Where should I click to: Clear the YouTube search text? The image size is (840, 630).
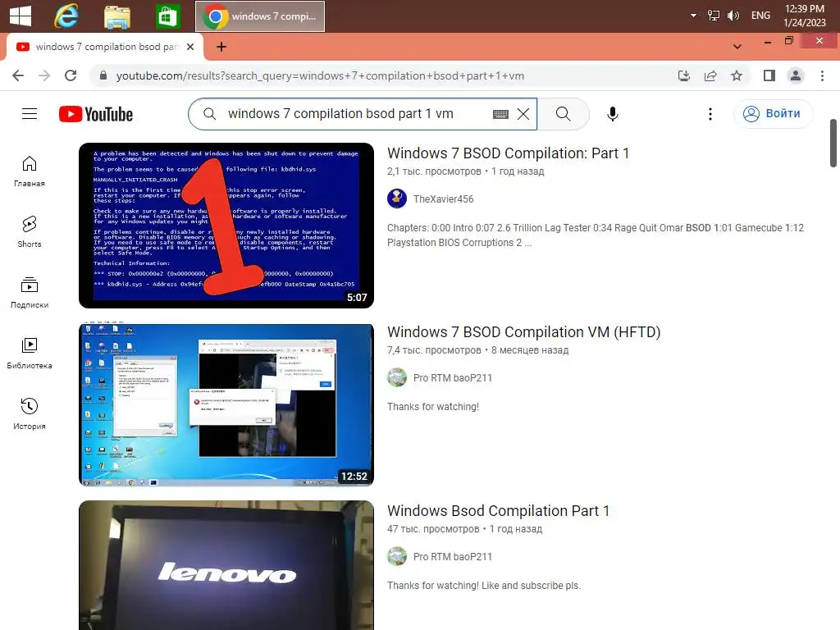pyautogui.click(x=523, y=113)
